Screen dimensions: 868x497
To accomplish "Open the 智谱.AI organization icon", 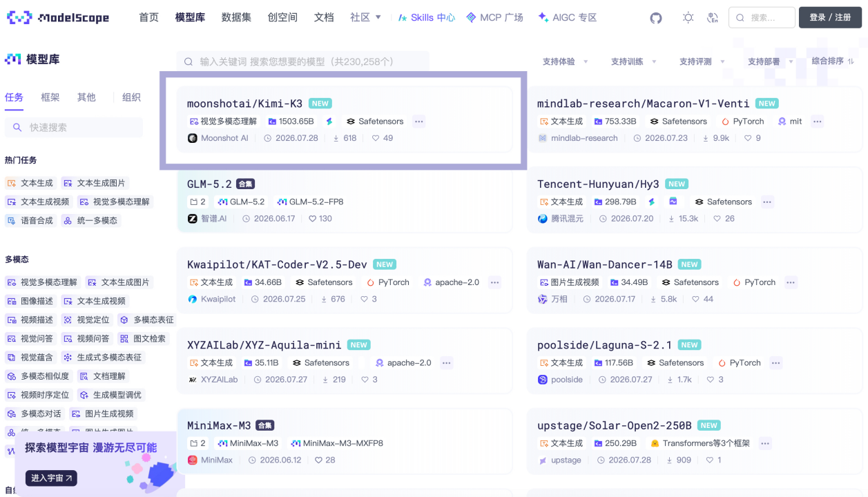I will [193, 218].
